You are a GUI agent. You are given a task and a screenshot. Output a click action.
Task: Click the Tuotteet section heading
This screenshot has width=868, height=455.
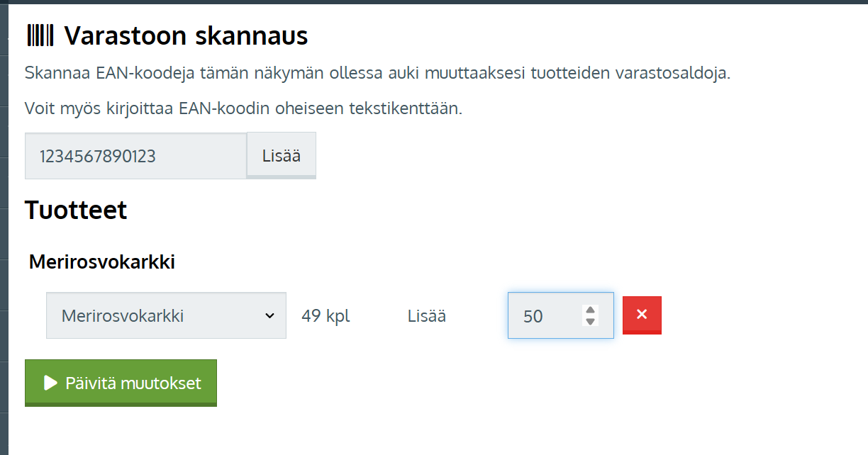[76, 210]
